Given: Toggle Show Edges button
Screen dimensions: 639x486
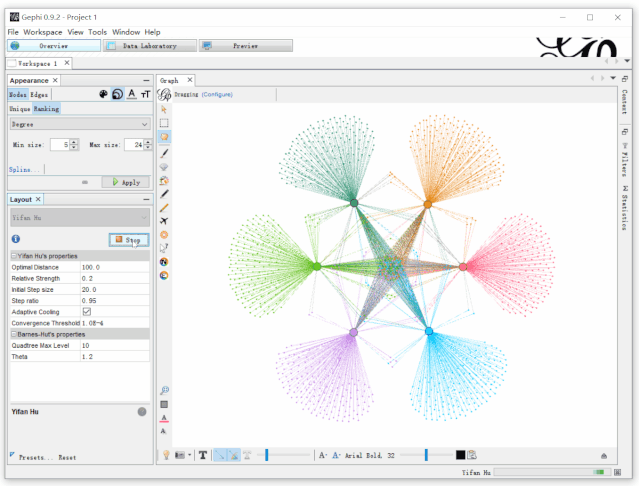Looking at the screenshot, I should click(220, 455).
